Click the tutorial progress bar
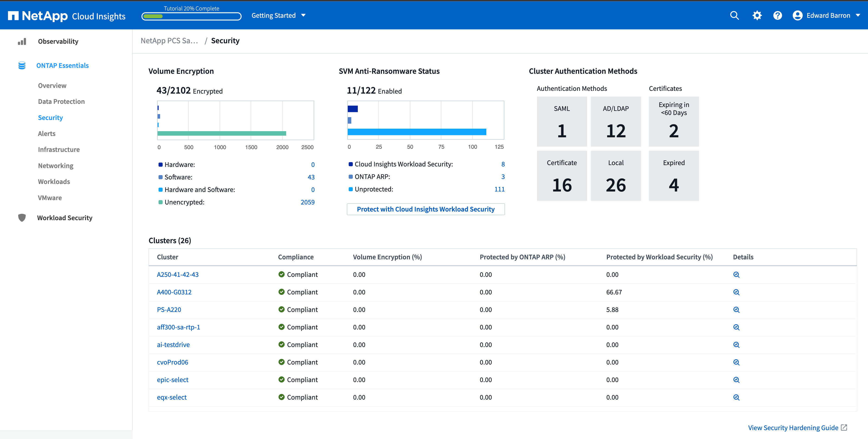The image size is (868, 439). (191, 16)
